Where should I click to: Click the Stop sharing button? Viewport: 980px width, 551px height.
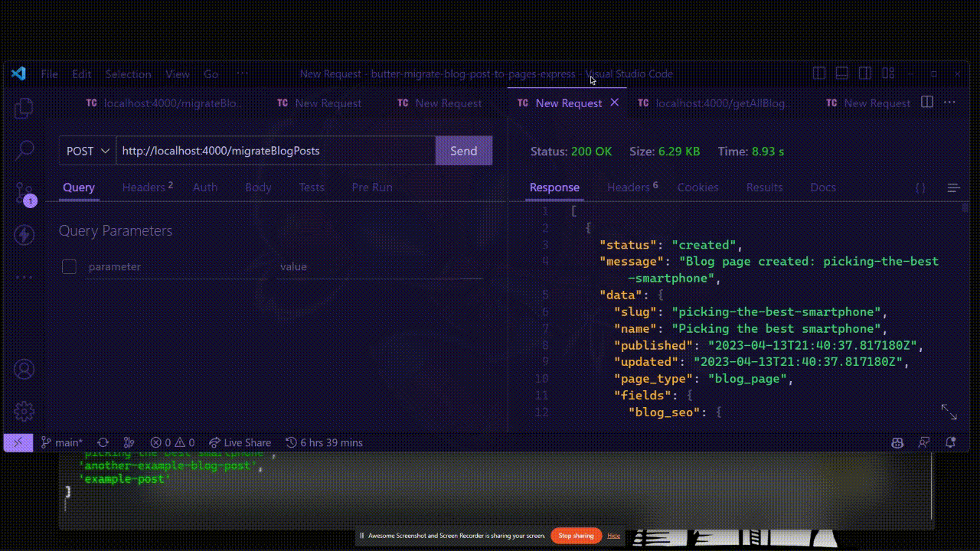pos(576,536)
